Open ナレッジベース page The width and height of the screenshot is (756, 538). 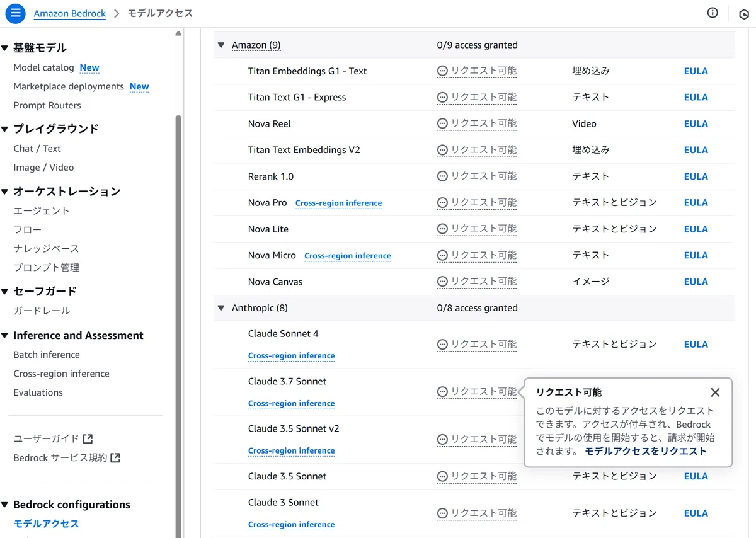(x=46, y=249)
